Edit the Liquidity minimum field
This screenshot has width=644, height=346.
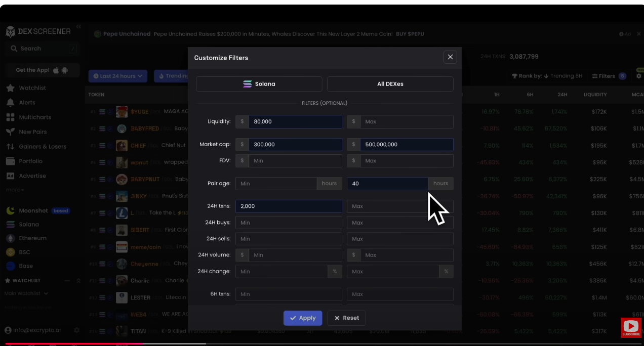coord(295,121)
